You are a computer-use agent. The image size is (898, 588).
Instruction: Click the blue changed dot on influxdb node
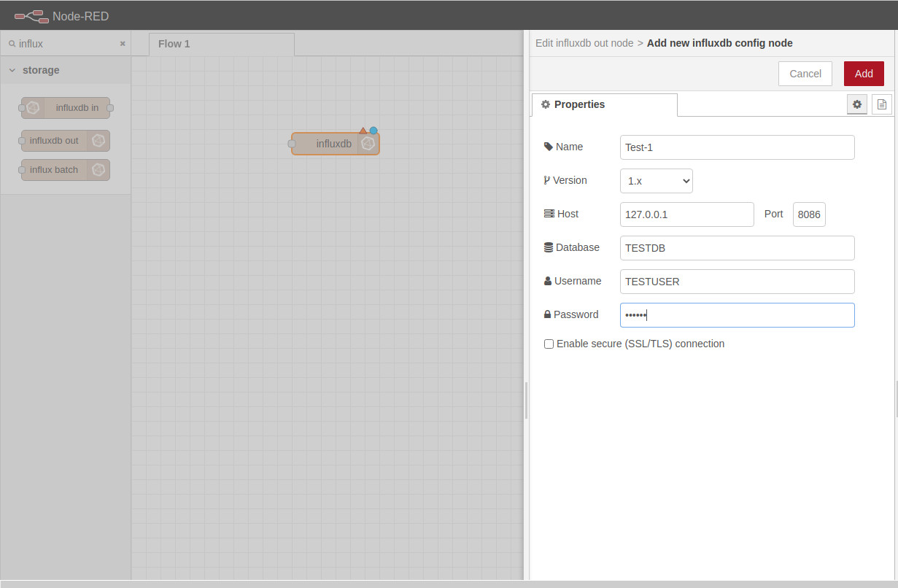coord(373,131)
